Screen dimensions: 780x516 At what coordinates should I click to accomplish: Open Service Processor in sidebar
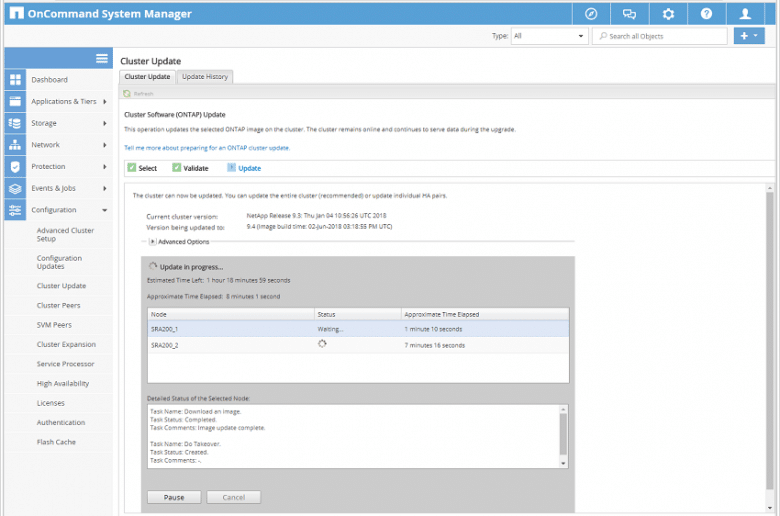65,364
